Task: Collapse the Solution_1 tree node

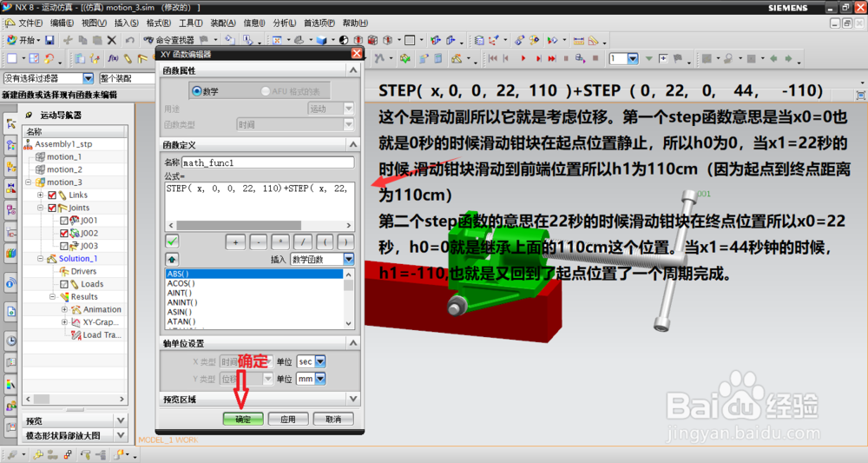Action: pos(41,259)
